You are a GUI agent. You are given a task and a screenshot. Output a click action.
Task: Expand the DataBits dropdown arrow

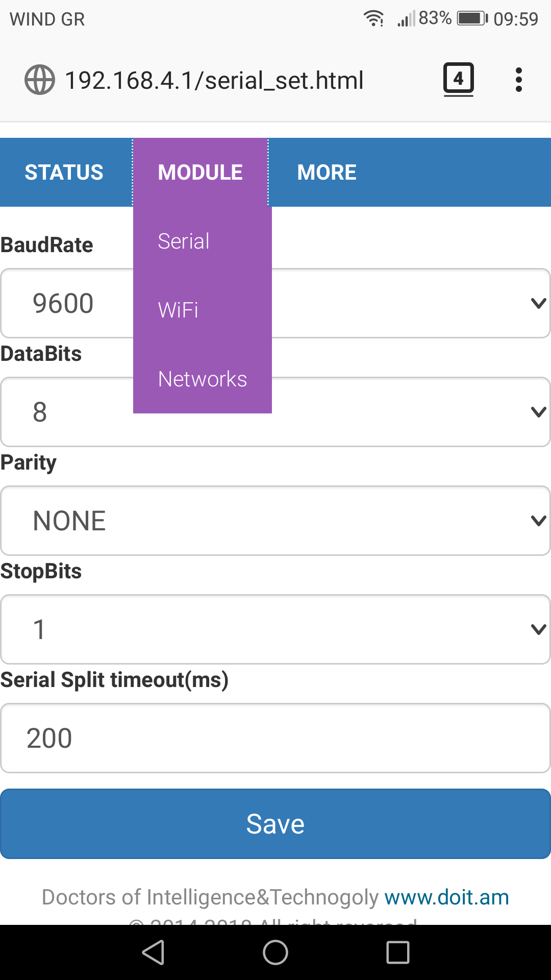[x=538, y=412]
